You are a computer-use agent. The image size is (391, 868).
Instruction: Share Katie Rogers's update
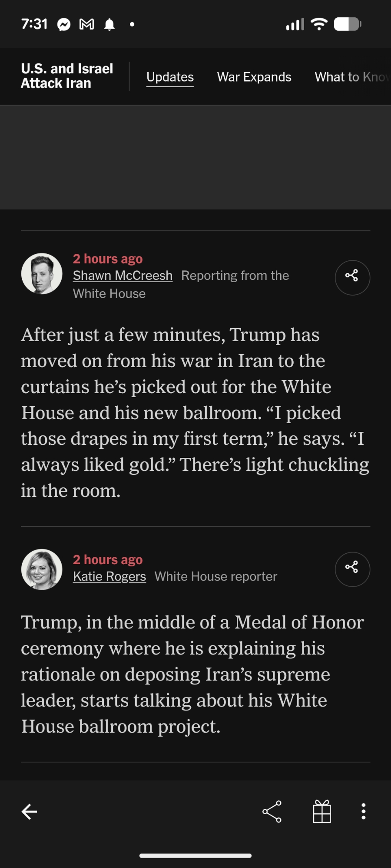click(352, 569)
